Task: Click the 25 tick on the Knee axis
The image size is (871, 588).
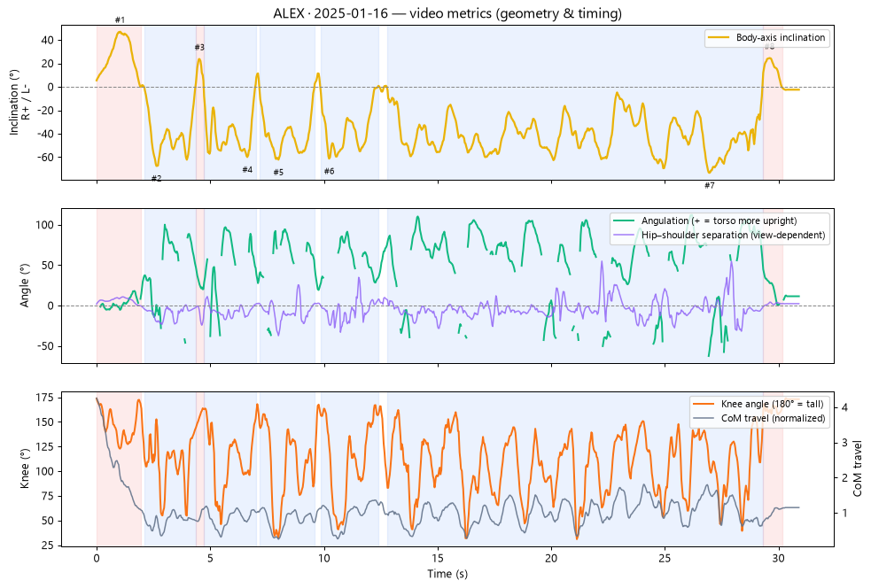Action: 48,545
